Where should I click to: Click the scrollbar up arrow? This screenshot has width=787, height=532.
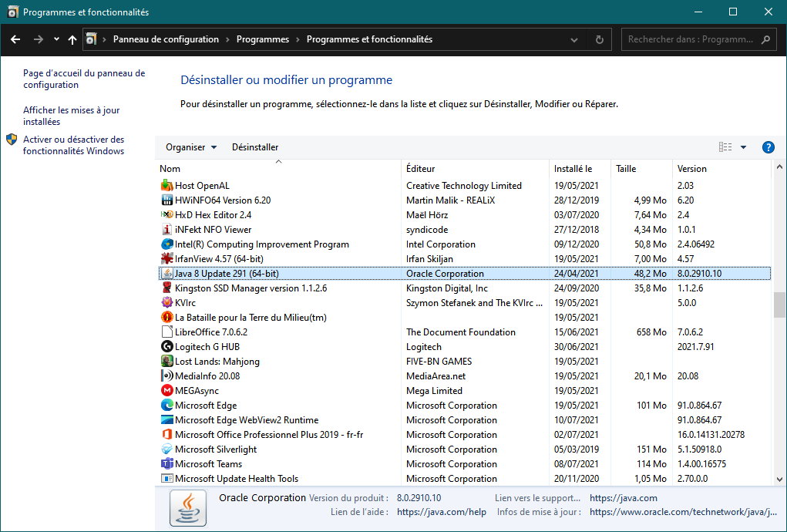[x=779, y=167]
